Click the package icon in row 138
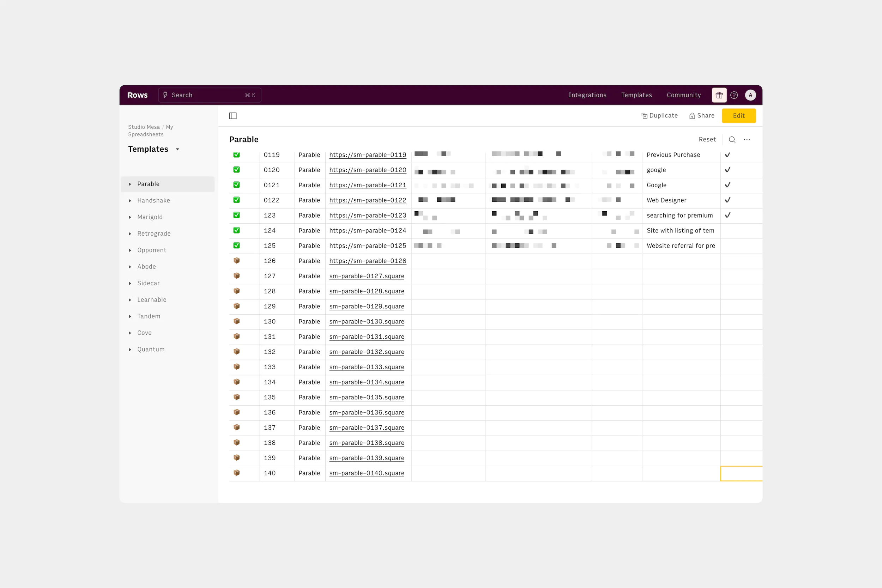The image size is (882, 588). (x=237, y=443)
